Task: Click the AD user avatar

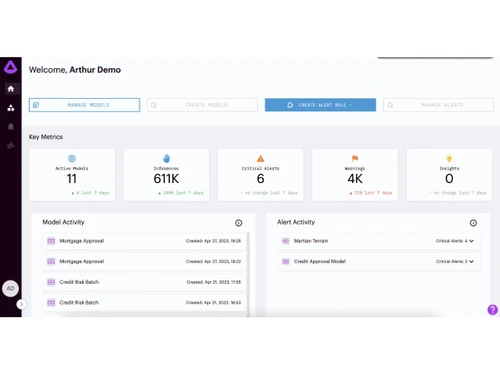Action: (10, 288)
